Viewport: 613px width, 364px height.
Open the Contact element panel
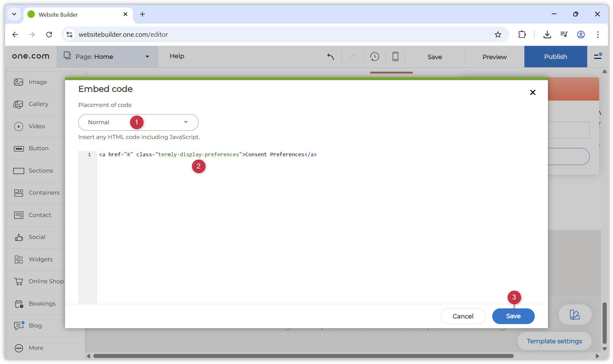40,215
